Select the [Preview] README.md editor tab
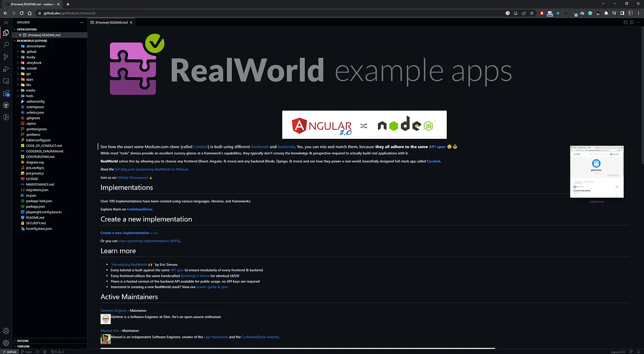Viewport: 644px width, 354px height. [111, 22]
